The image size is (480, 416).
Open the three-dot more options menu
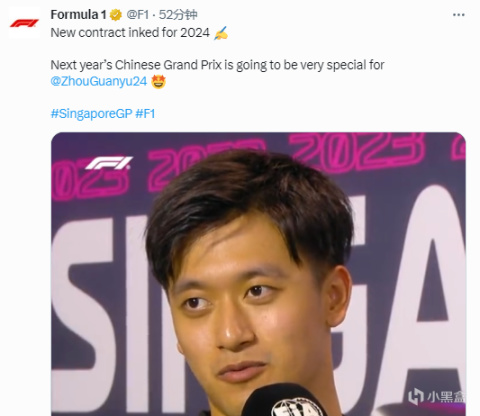tap(459, 15)
